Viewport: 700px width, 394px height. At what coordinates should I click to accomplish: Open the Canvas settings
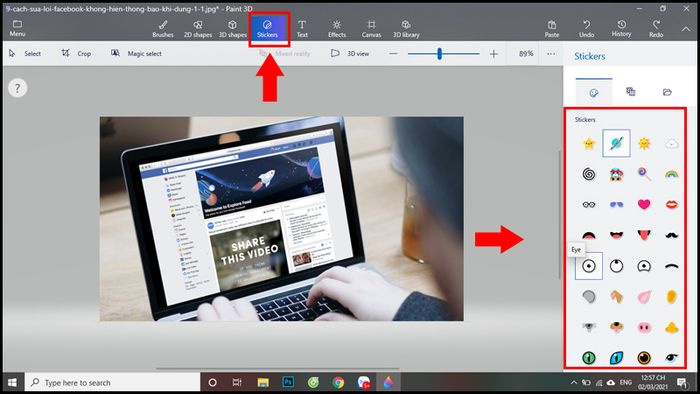tap(371, 29)
